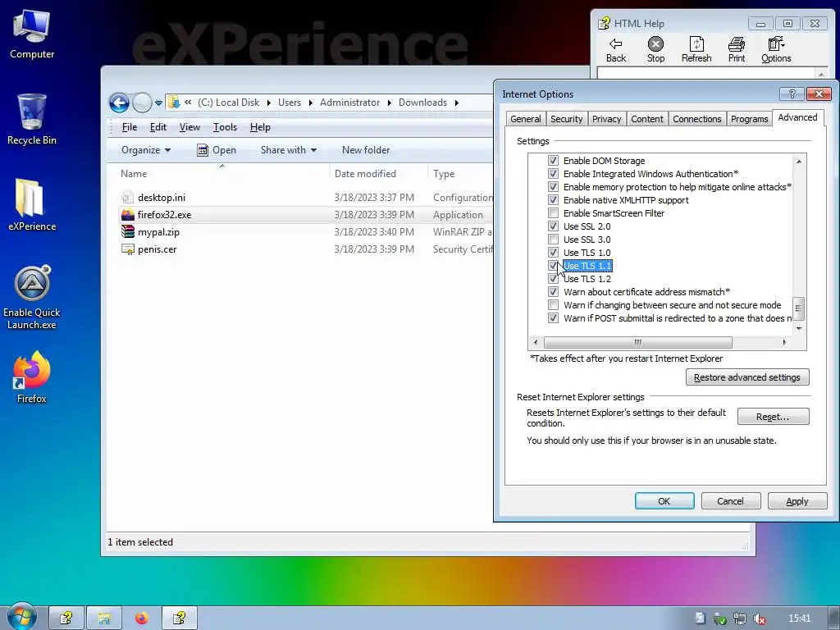The image size is (840, 630).
Task: Click Internet Options help question button
Action: click(792, 94)
